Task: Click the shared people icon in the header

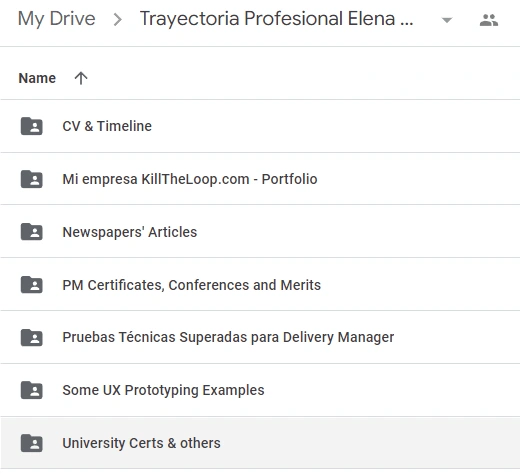Action: (x=489, y=20)
